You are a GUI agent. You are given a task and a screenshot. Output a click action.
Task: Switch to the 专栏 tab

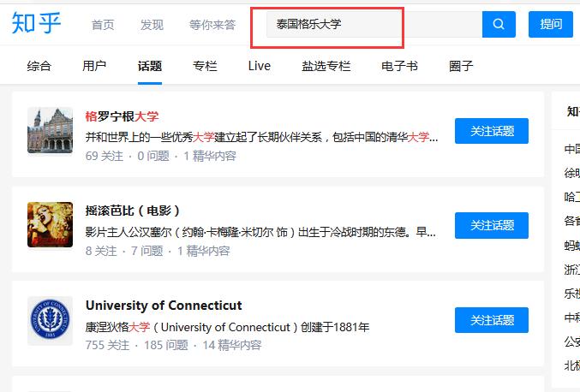[x=205, y=66]
